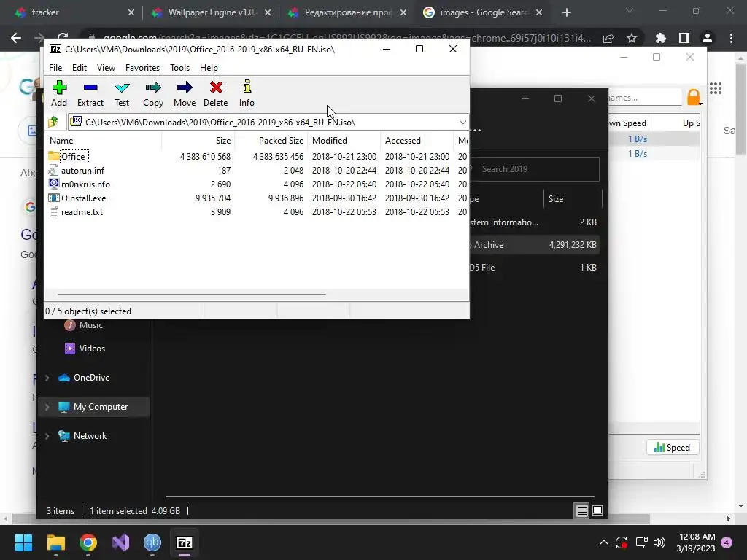Click the Search 2019 box in Explorer
Screen dimensions: 747x560
[534, 169]
